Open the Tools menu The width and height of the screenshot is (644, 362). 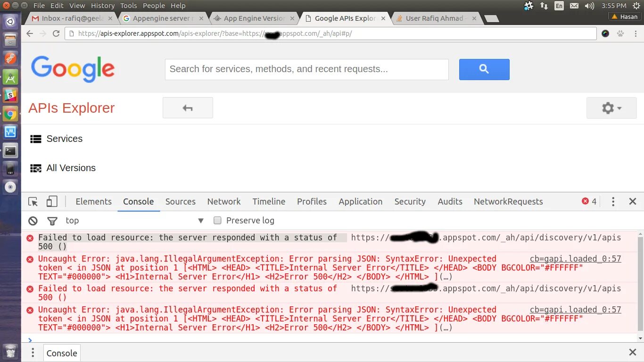[128, 6]
